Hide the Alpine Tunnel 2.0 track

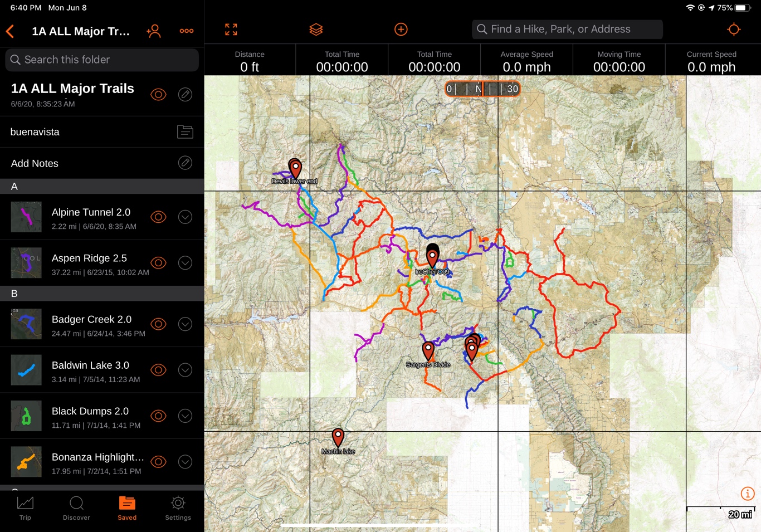[x=158, y=217]
